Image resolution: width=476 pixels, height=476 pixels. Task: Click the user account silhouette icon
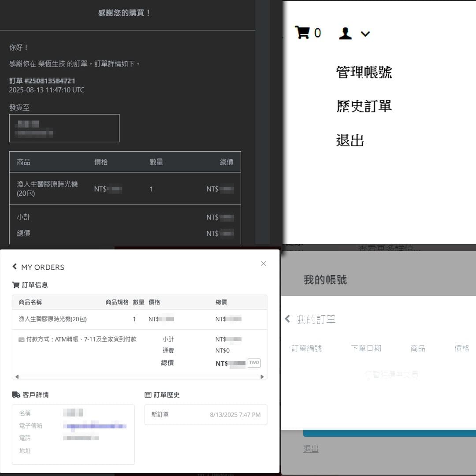tap(345, 33)
